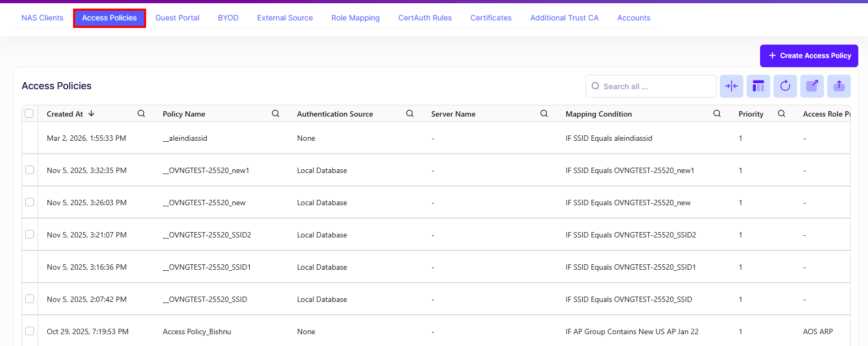Viewport: 868px width, 346px height.
Task: Check the row created at 2:07:42 PM
Action: 30,299
